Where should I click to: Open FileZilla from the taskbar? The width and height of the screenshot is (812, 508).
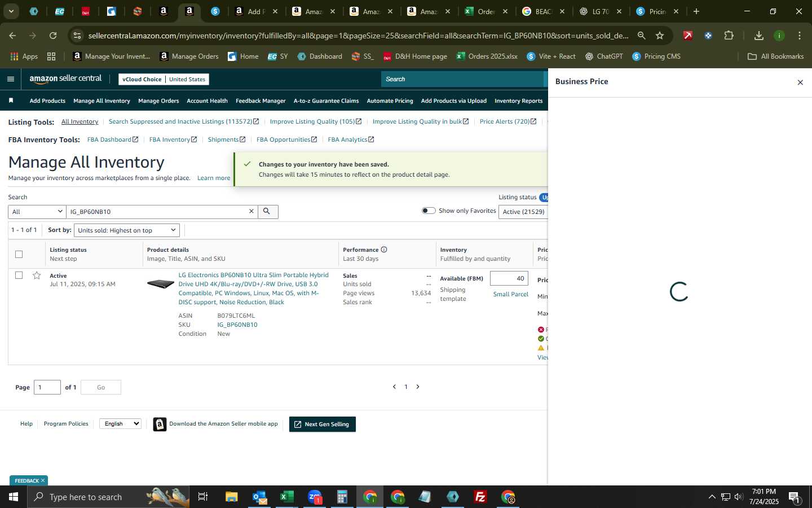(x=480, y=497)
